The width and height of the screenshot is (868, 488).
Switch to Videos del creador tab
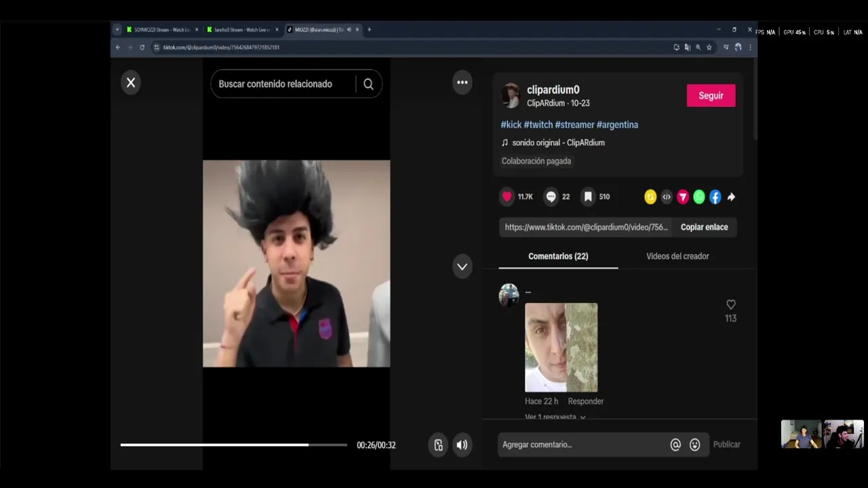[677, 256]
